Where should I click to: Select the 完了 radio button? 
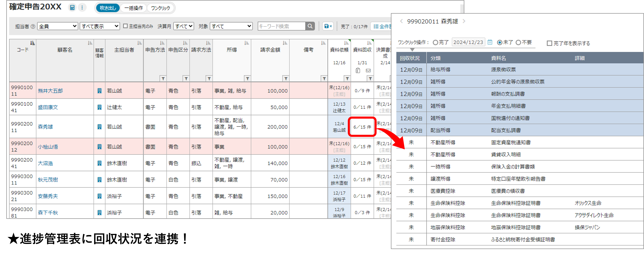(435, 43)
